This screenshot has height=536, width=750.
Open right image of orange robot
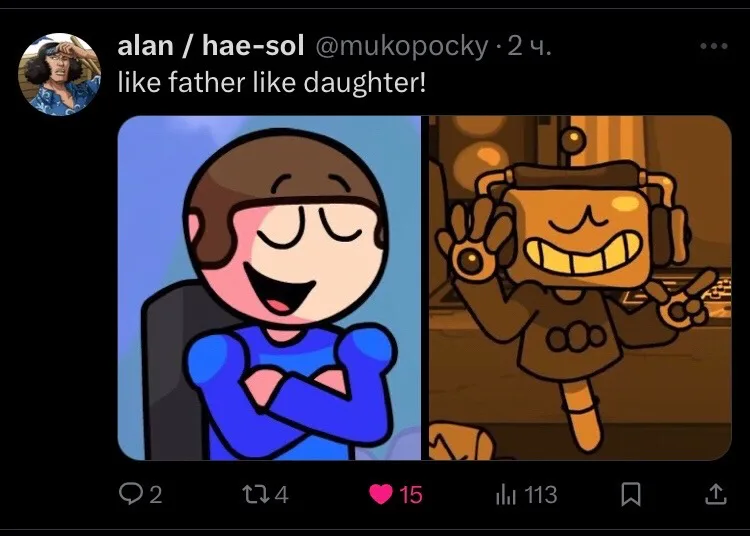(580, 288)
